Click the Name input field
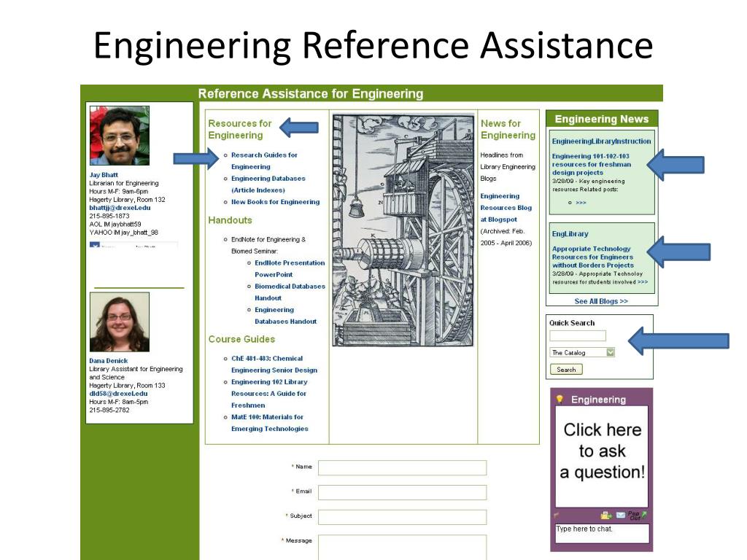 tap(402, 467)
